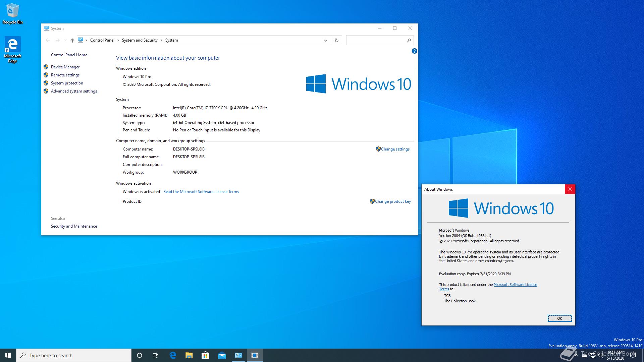
Task: Click the search magnifier in Control Panel
Action: click(x=409, y=40)
